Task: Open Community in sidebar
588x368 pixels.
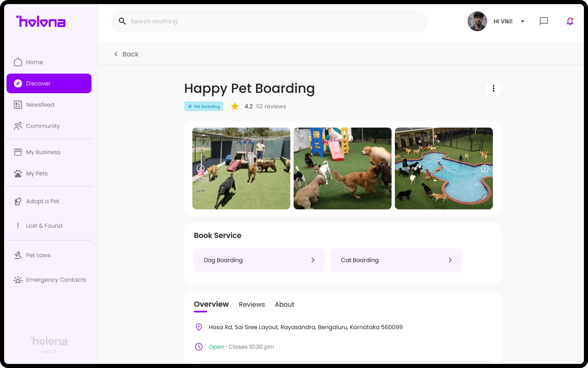Action: point(49,126)
